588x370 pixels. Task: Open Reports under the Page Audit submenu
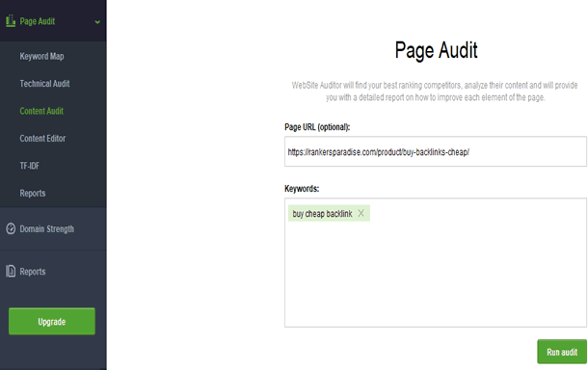coord(33,193)
